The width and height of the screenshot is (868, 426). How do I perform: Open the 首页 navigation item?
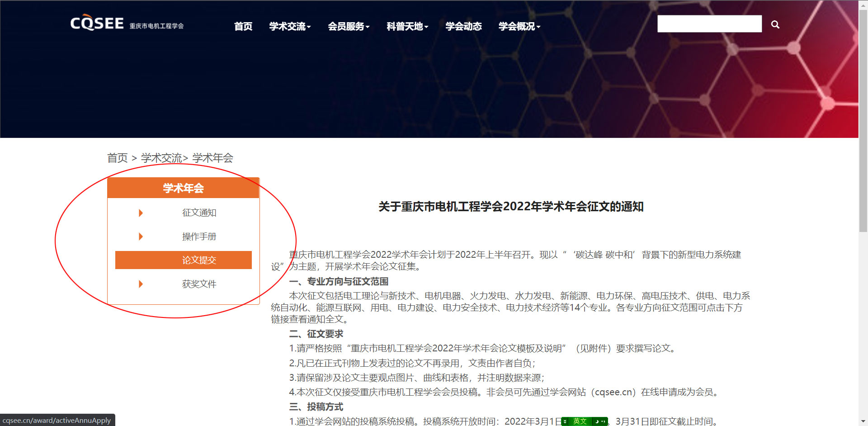click(x=243, y=26)
